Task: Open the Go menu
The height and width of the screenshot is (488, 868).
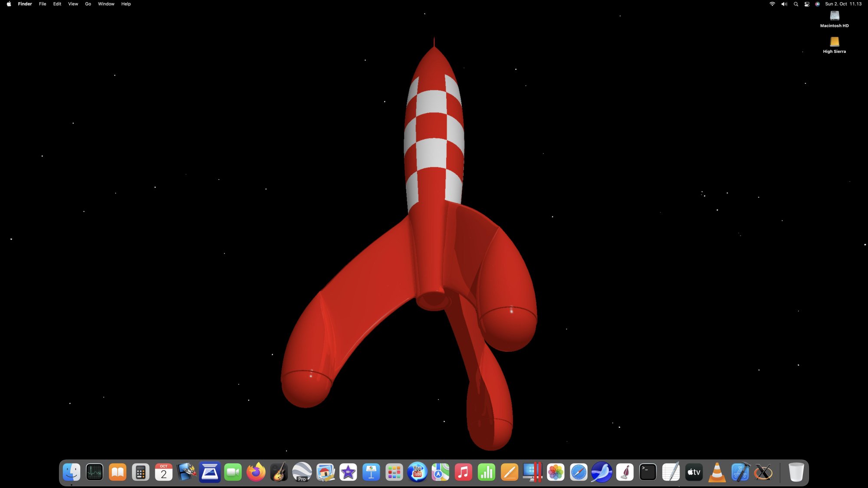Action: point(88,4)
